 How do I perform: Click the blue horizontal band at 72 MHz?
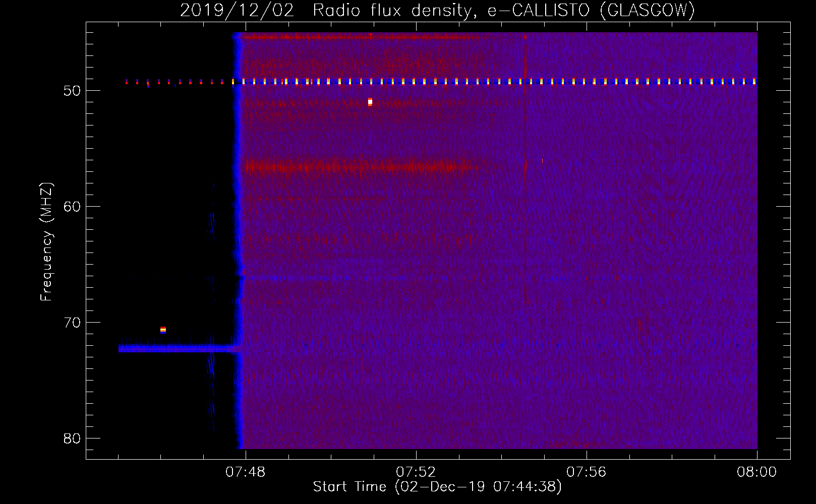[179, 348]
